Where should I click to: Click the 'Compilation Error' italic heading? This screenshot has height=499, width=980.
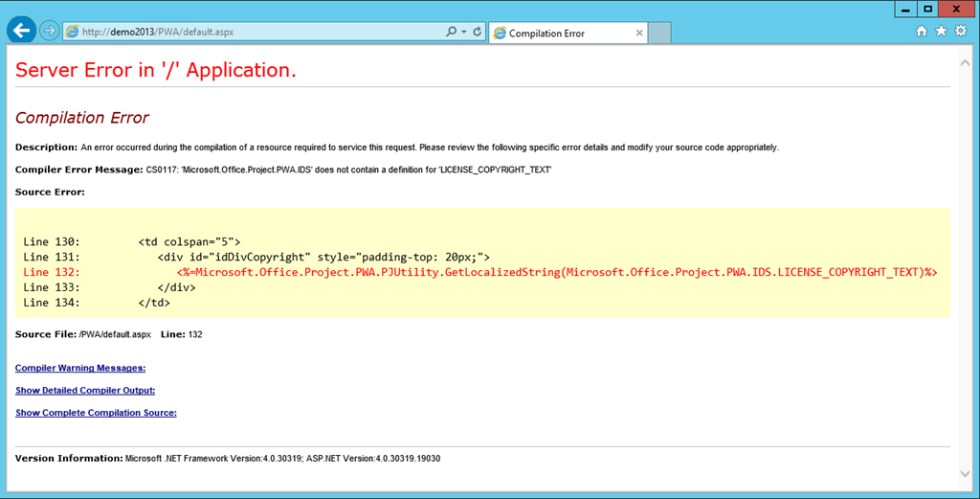pyautogui.click(x=81, y=118)
